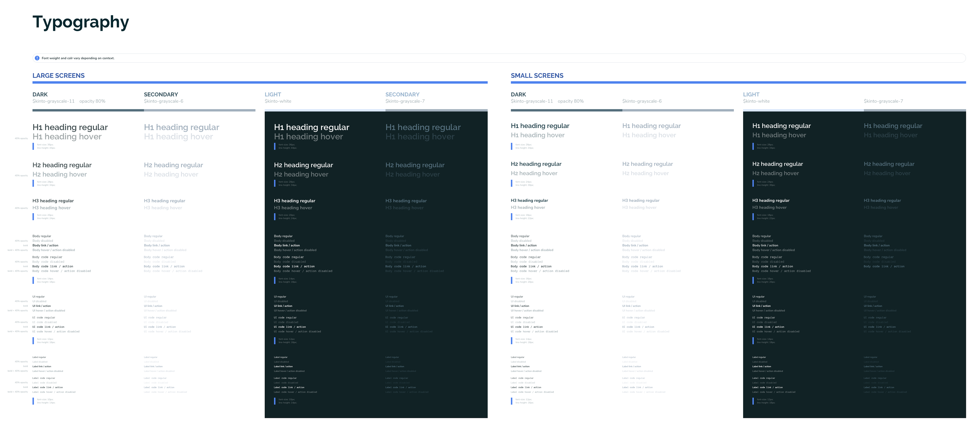Select '$kinto-white' under Small Screens LIGHT
The image size is (980, 432).
(756, 101)
